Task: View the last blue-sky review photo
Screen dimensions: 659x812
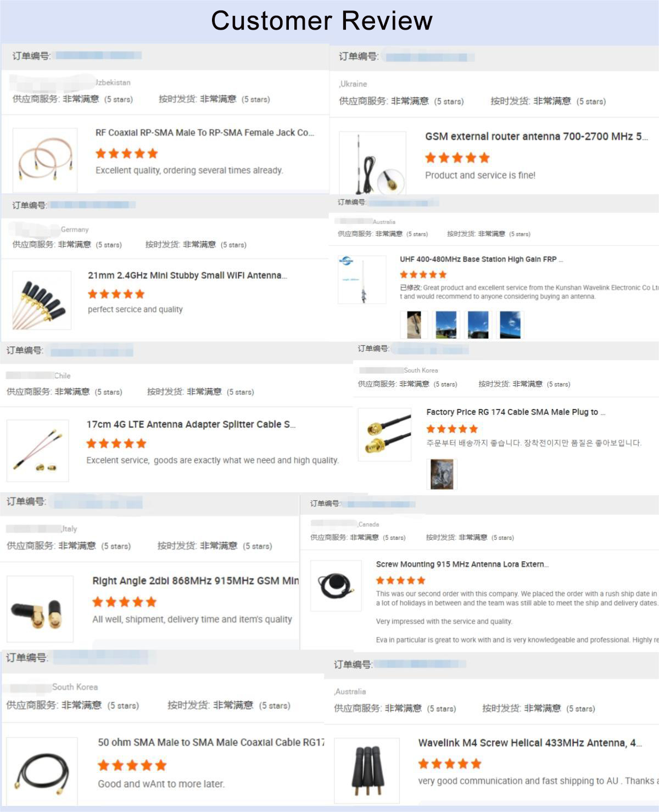Action: tap(510, 324)
